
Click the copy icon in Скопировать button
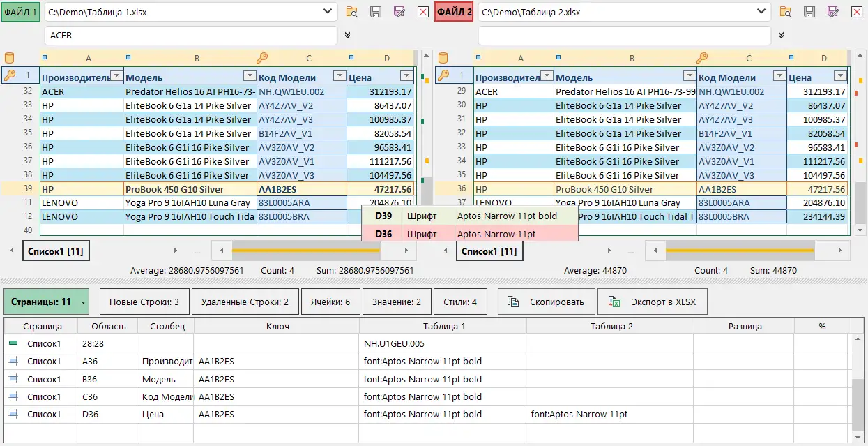click(x=513, y=302)
